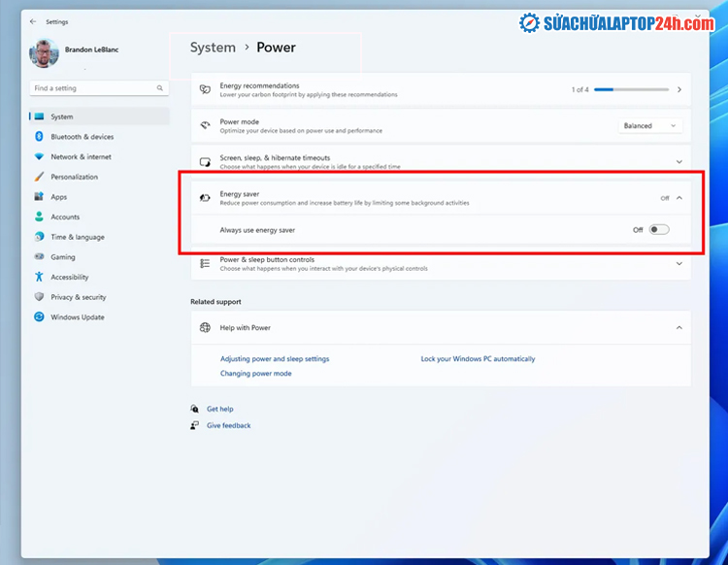This screenshot has width=728, height=565.
Task: Click the Apps icon in sidebar
Action: click(39, 196)
